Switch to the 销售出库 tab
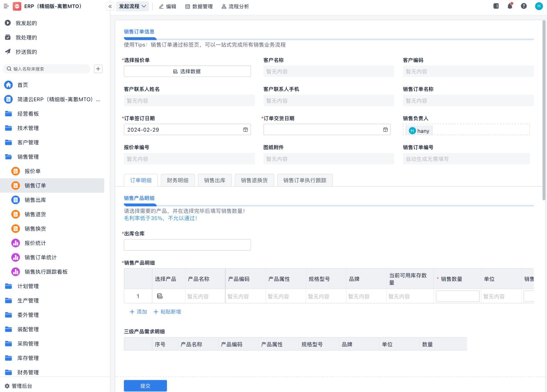Viewport: 547px width, 392px height. (215, 180)
